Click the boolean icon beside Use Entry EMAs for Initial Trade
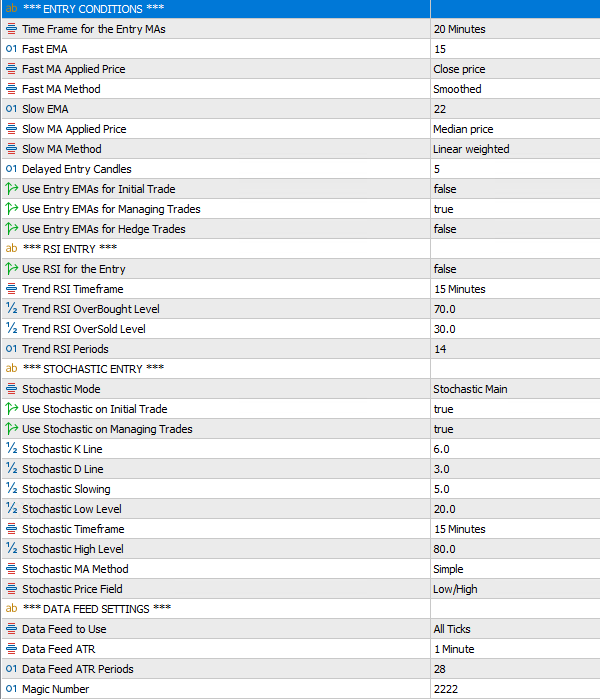The image size is (600, 699). [11, 189]
